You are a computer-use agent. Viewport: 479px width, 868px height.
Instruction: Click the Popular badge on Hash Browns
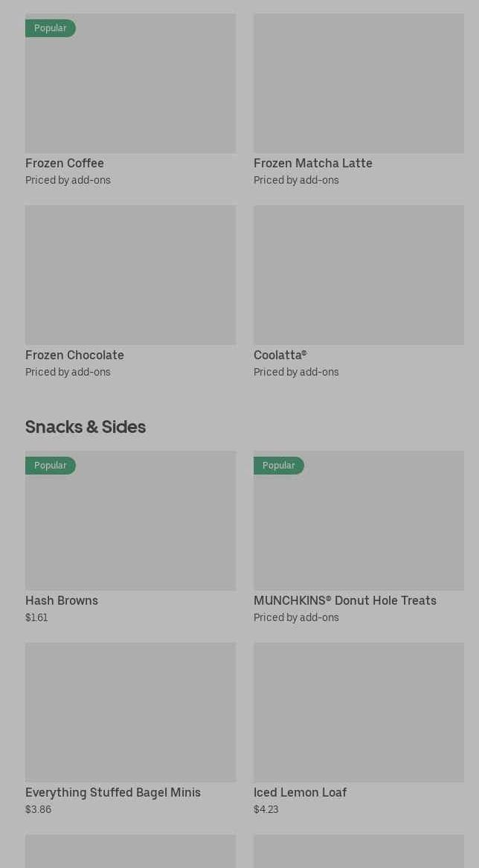[50, 466]
